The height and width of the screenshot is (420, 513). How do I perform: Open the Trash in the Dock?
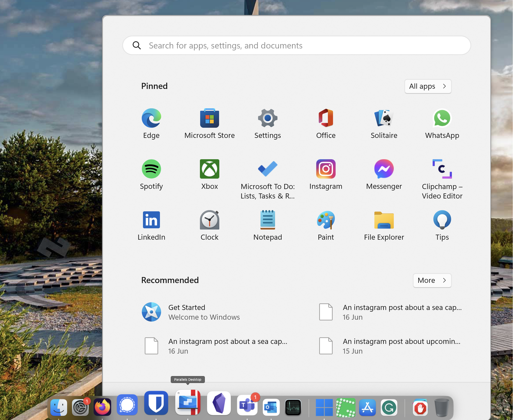[442, 407]
